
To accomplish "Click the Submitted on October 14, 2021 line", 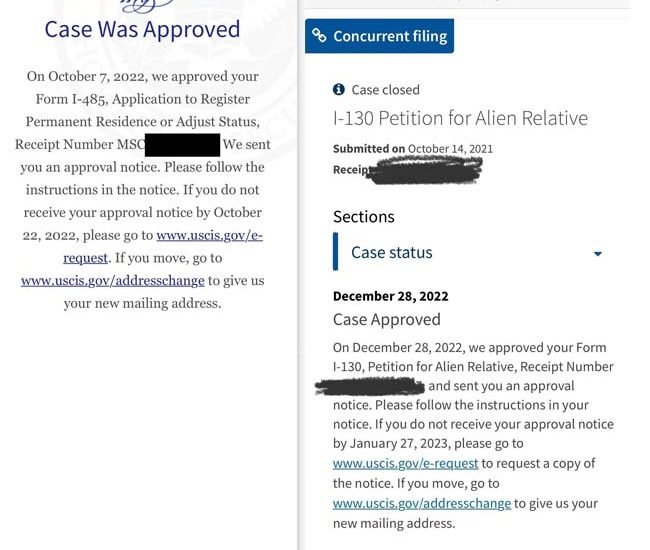I will coord(412,149).
